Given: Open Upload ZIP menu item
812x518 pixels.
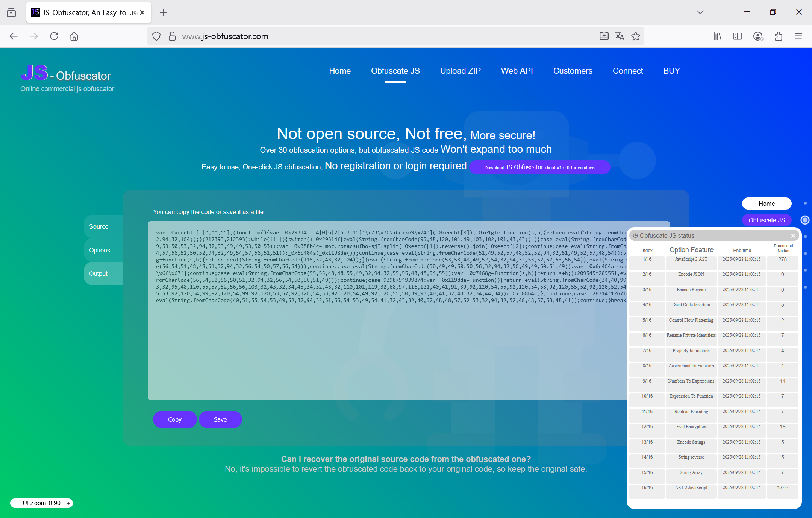Looking at the screenshot, I should tap(460, 71).
